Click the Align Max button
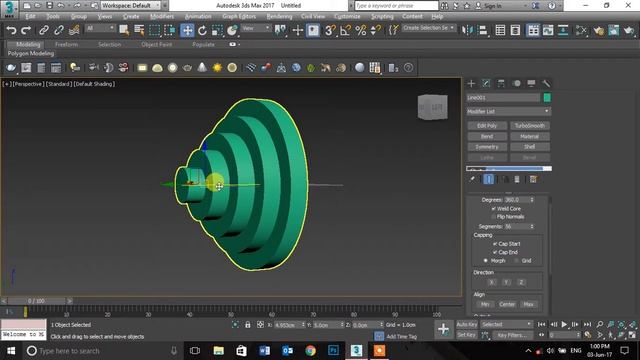Viewport: 640px width, 360px height. 529,304
